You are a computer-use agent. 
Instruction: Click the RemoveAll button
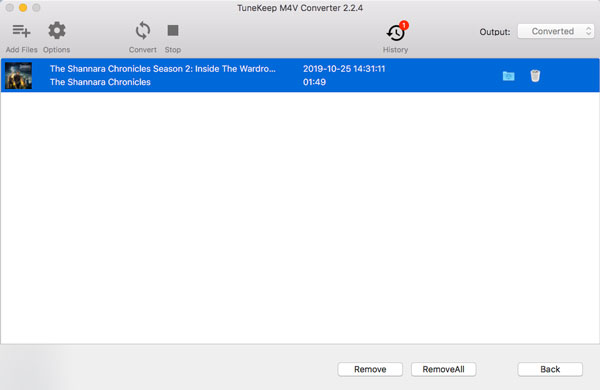443,369
